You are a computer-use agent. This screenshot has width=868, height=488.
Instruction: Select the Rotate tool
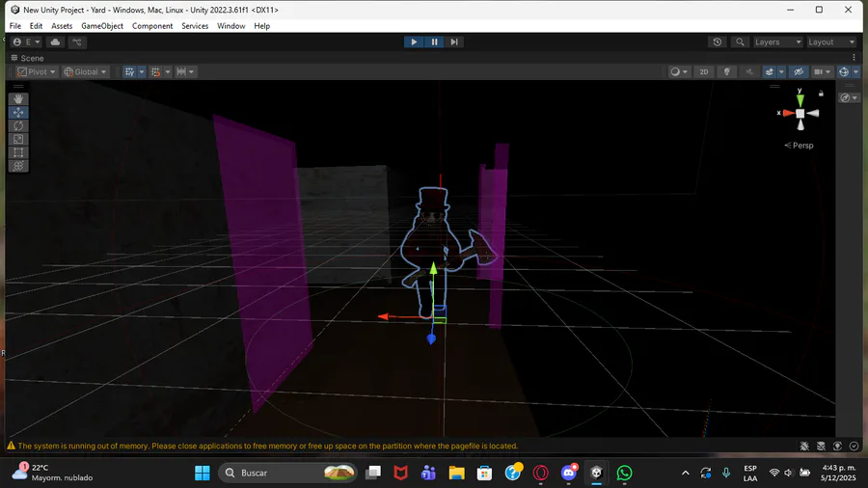click(x=18, y=125)
